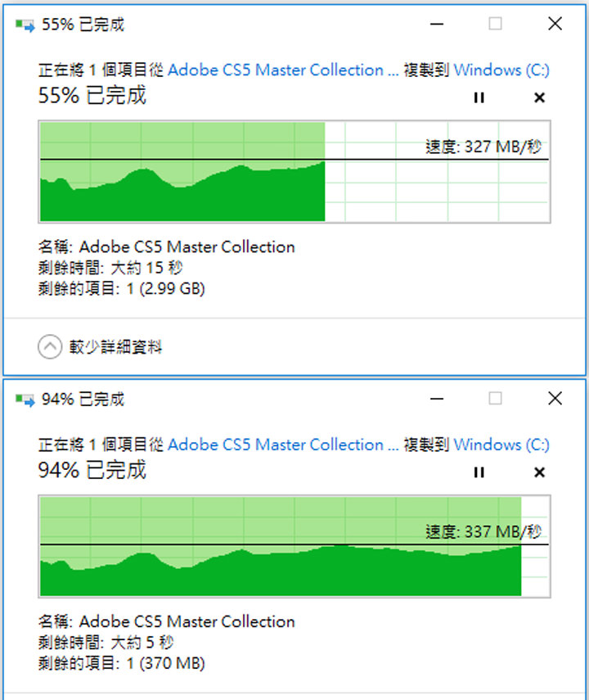Cancel the 94% complete copy operation
This screenshot has width=589, height=700.
539,472
